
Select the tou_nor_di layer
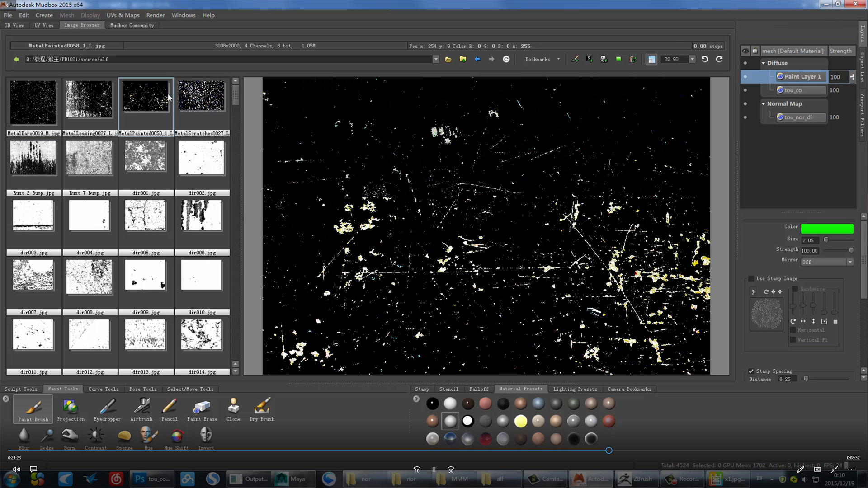[801, 117]
